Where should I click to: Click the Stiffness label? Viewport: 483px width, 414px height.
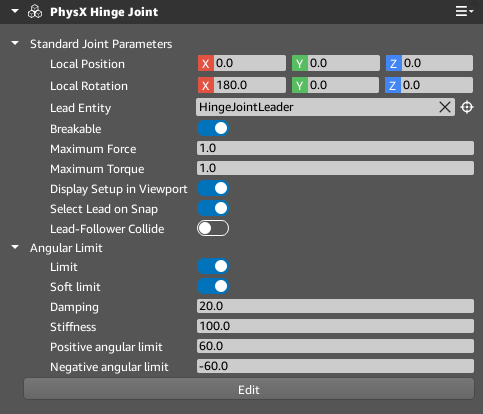click(73, 327)
